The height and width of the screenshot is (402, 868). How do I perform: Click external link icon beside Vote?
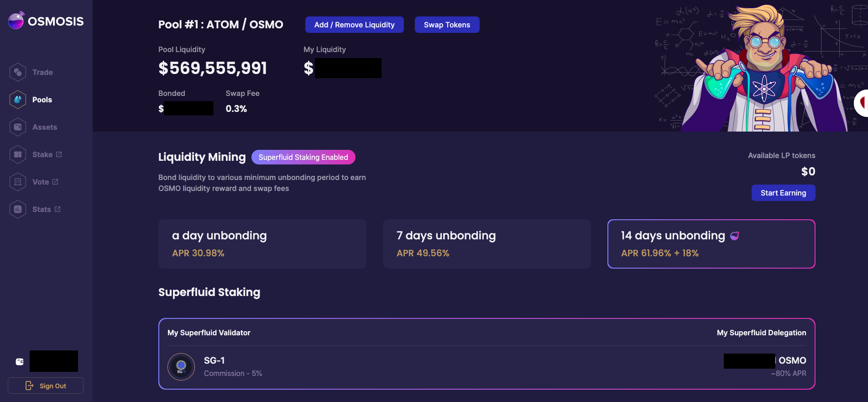(x=55, y=182)
